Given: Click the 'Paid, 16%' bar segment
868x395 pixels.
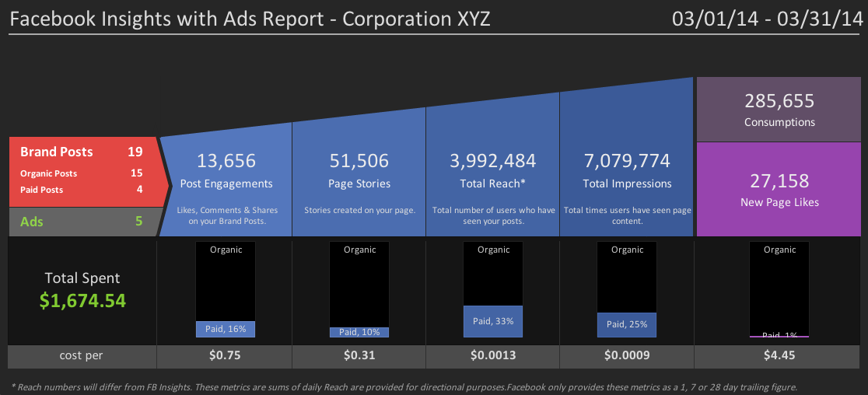Looking at the screenshot, I should tap(226, 329).
